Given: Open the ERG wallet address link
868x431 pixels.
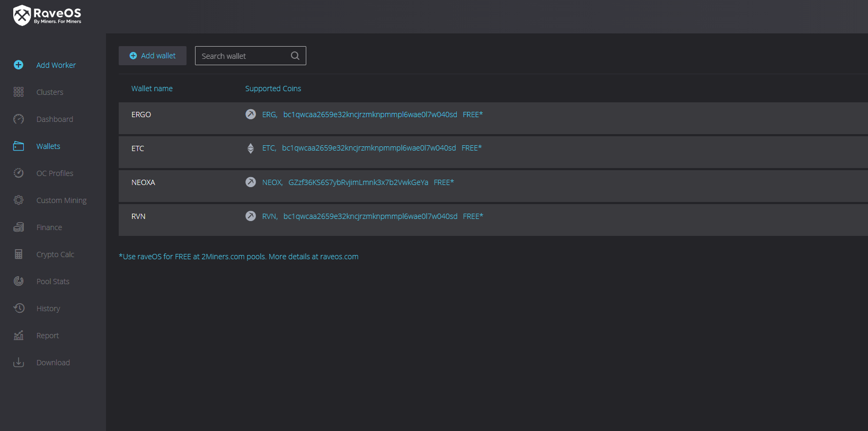Looking at the screenshot, I should coord(370,115).
